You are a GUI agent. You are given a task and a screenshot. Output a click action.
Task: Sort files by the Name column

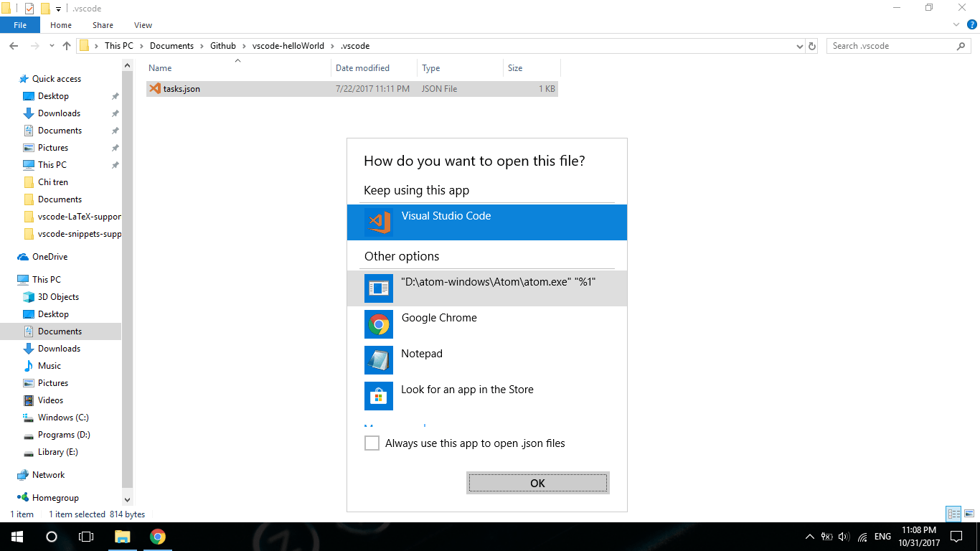[x=239, y=68]
